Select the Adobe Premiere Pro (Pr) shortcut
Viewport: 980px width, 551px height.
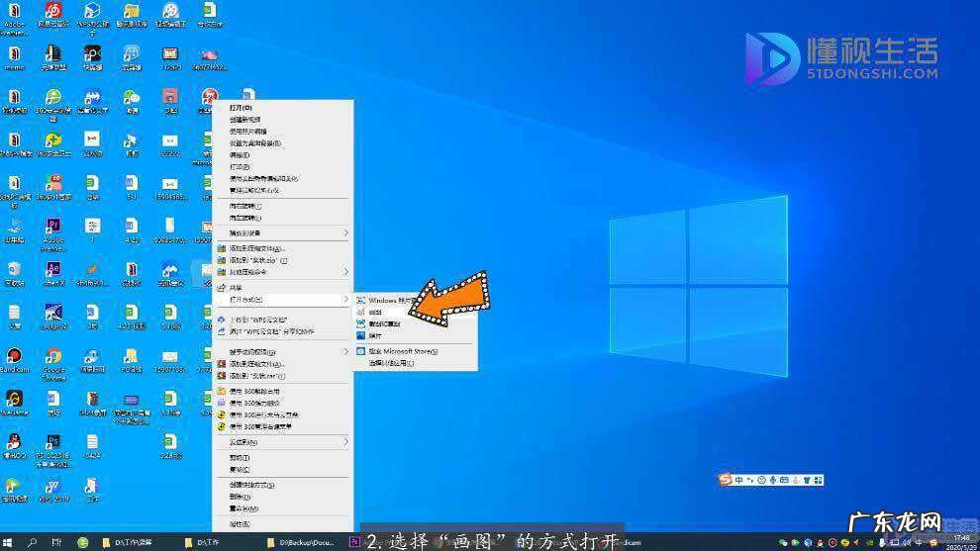click(53, 227)
